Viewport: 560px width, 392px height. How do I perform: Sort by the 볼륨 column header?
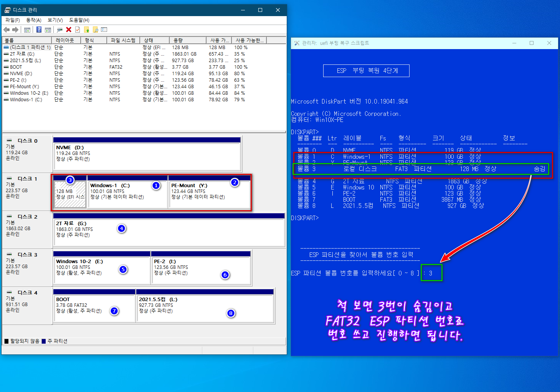pyautogui.click(x=27, y=40)
